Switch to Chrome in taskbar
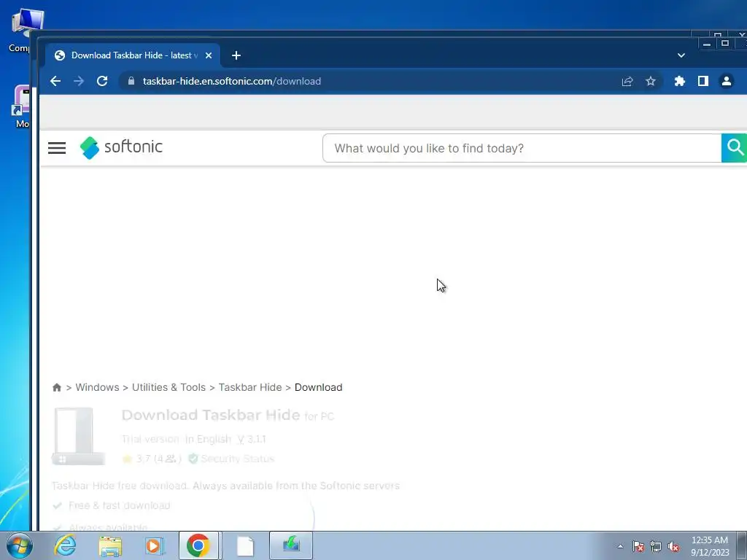This screenshot has width=747, height=560. coord(198,545)
